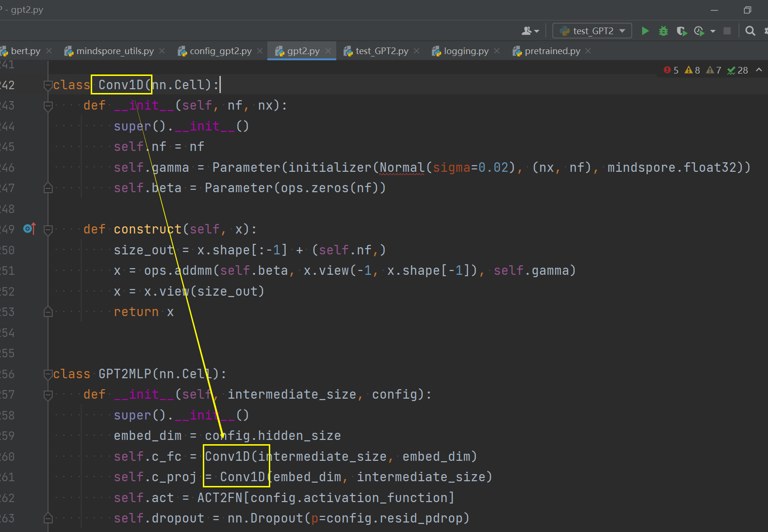Close the gpt2.py tab

[x=328, y=51]
